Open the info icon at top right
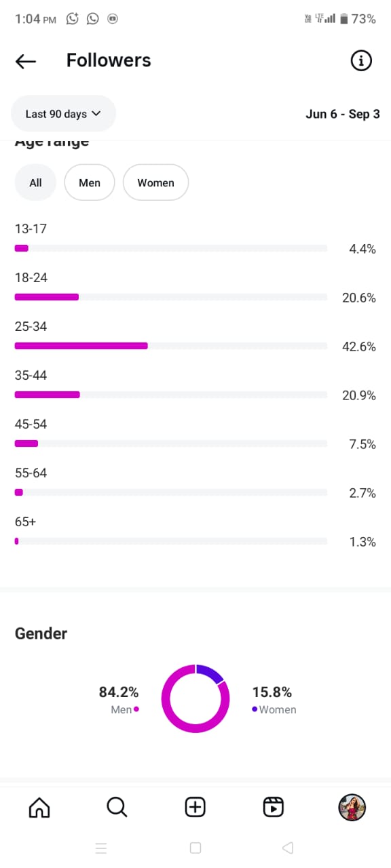This screenshot has width=391, height=868. (361, 61)
